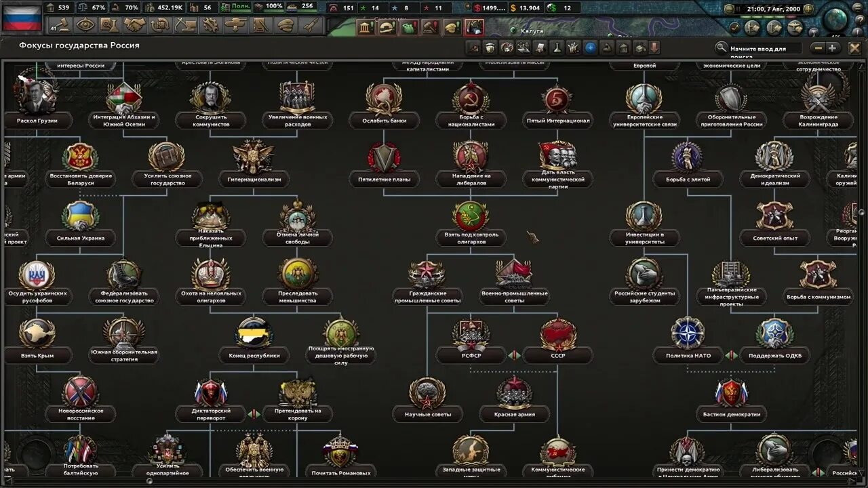Open the officer cap button
Viewport: 868px width, 488px height.
pos(285,25)
